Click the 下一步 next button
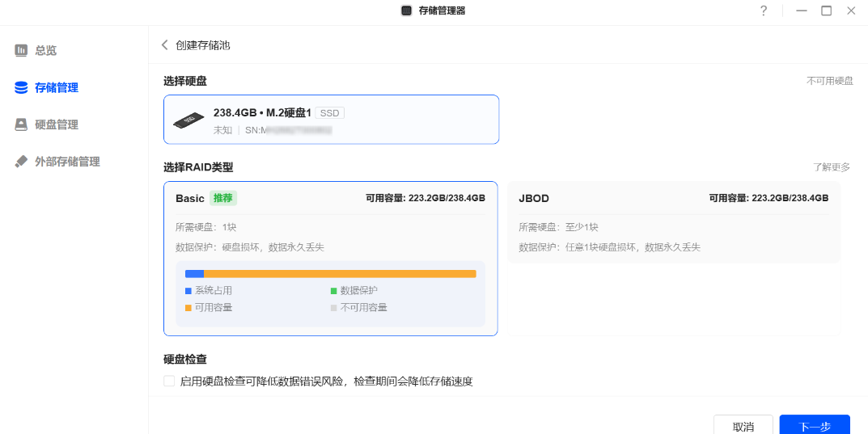Image resolution: width=868 pixels, height=434 pixels. (x=814, y=425)
